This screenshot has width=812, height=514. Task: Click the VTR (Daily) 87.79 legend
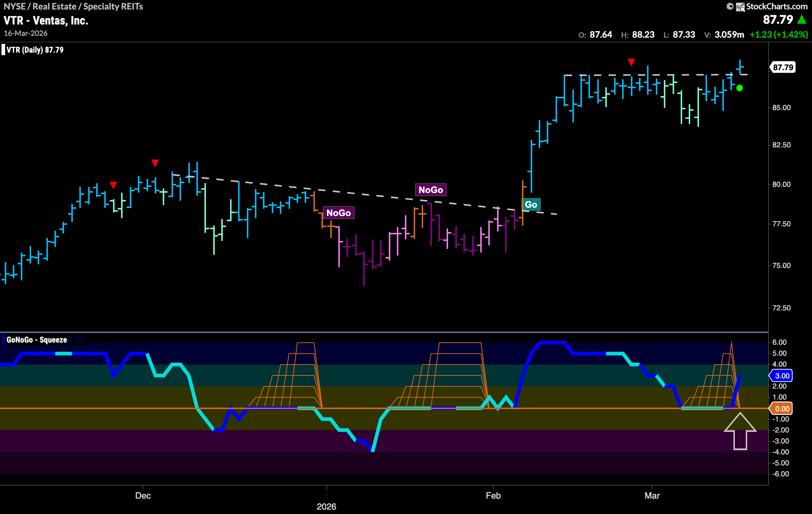coord(35,50)
